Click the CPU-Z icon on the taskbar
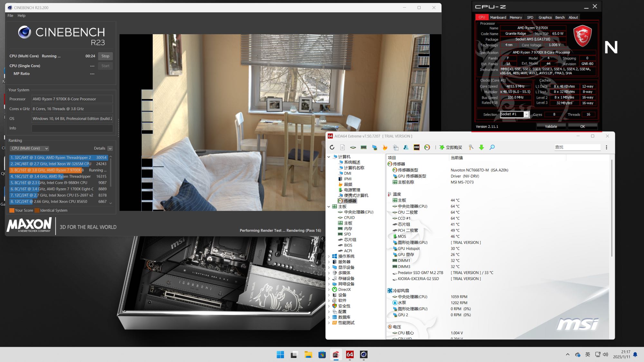The image size is (644, 362). pos(336,355)
